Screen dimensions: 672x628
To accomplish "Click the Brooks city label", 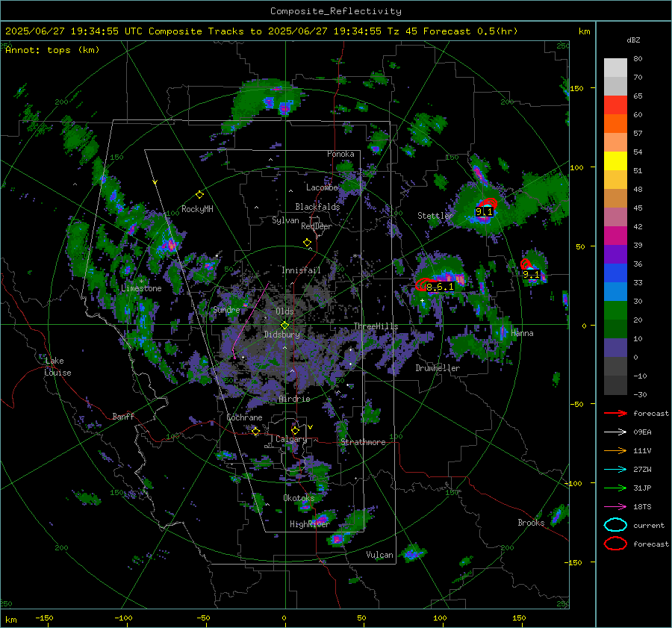I will coord(531,523).
